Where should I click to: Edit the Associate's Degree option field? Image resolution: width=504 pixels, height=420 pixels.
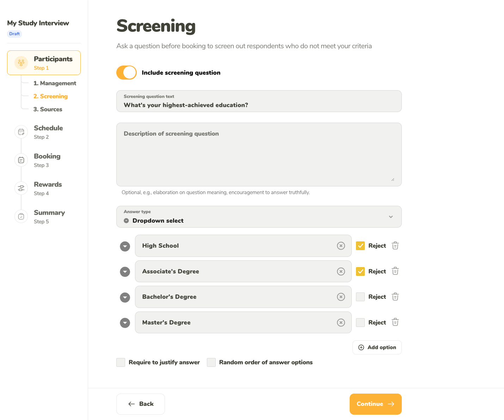[x=243, y=271]
